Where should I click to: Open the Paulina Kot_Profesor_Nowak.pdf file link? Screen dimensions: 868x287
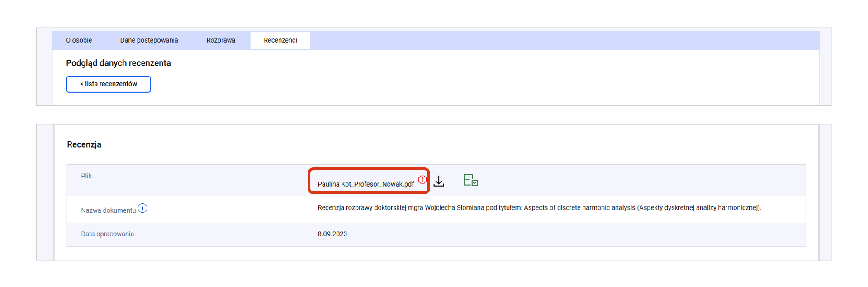coord(365,184)
